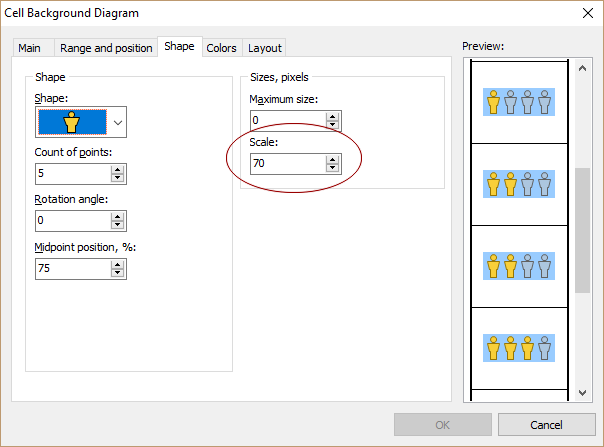Increase Count of points with up arrow
The width and height of the screenshot is (604, 447).
point(118,170)
